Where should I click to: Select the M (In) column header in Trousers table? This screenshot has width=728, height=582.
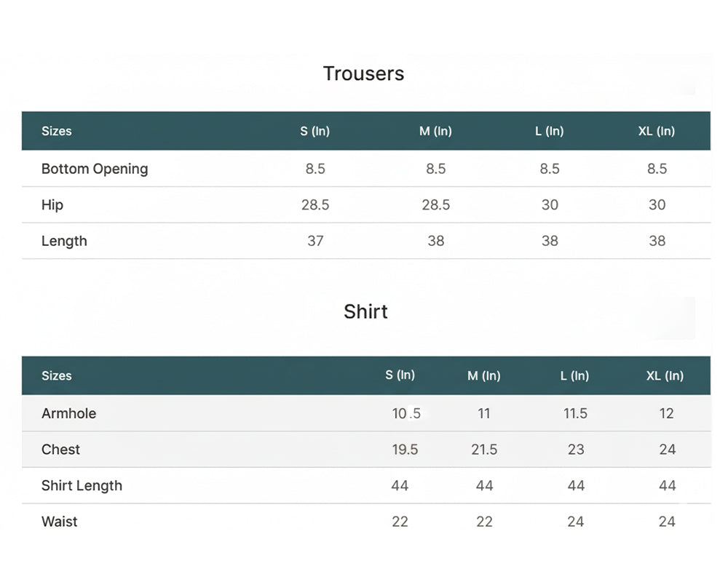(435, 131)
